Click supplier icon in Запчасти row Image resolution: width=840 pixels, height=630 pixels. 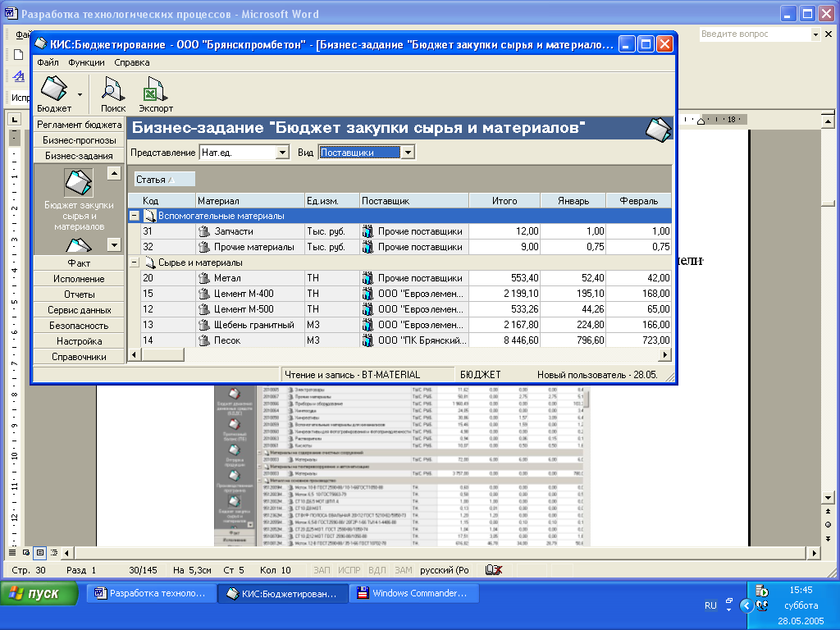[367, 231]
